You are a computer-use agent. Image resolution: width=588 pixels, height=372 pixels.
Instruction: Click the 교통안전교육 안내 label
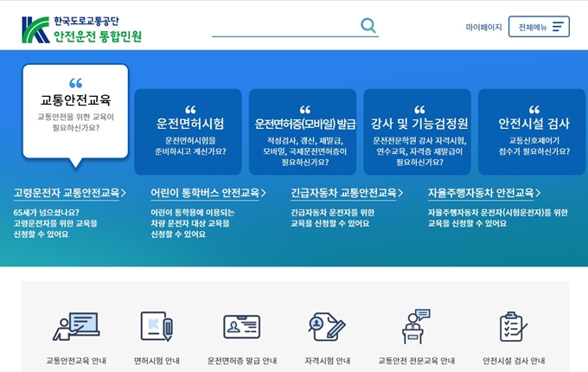tap(76, 361)
